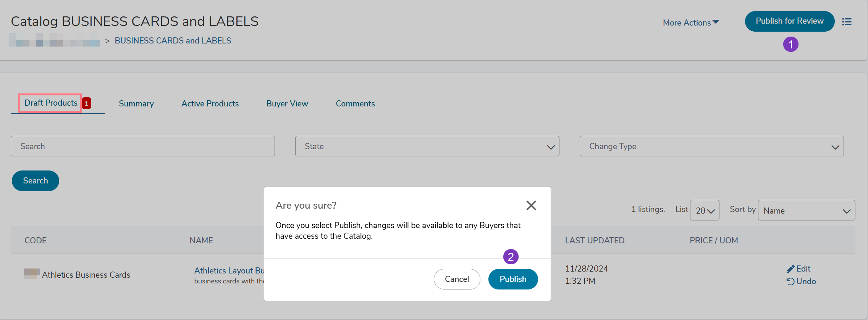Viewport: 868px width, 320px height.
Task: Click the Edit pencil icon for the listing
Action: pos(790,269)
